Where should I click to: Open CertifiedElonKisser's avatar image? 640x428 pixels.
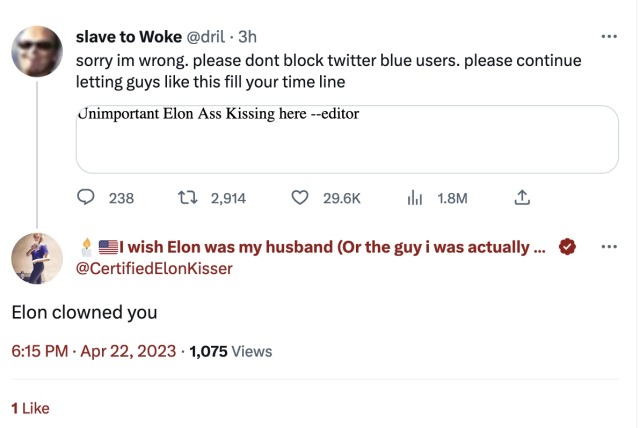point(38,259)
